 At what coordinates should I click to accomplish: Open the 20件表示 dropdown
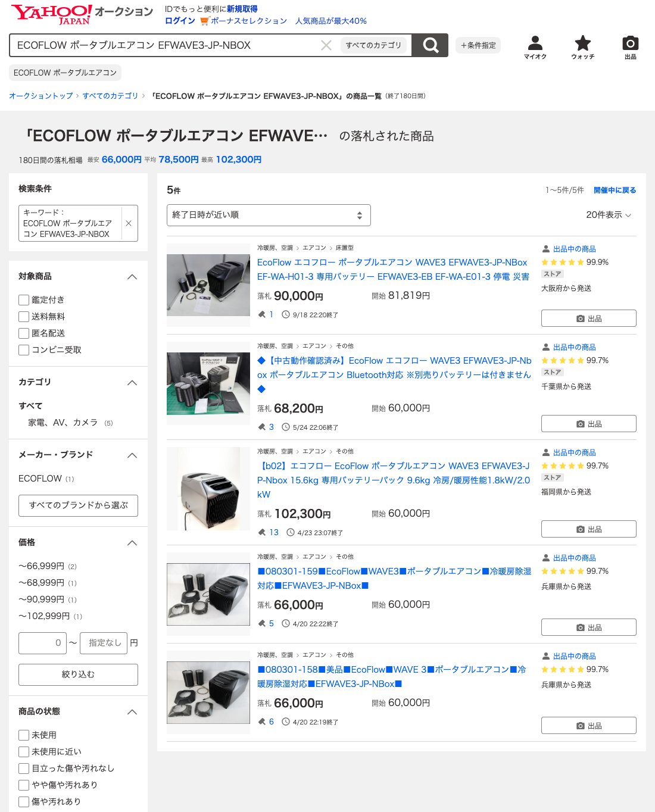[x=609, y=215]
